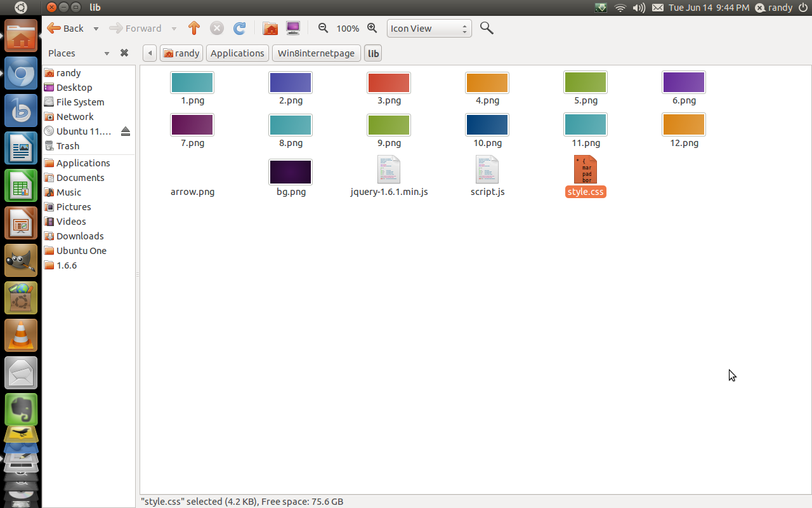Screen dimensions: 812x508
Task: Select the 6.png purple thumbnail
Action: [x=684, y=83]
